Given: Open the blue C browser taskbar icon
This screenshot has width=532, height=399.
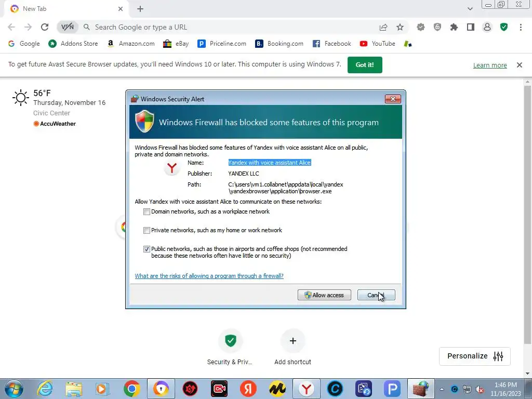Looking at the screenshot, I should (335, 389).
